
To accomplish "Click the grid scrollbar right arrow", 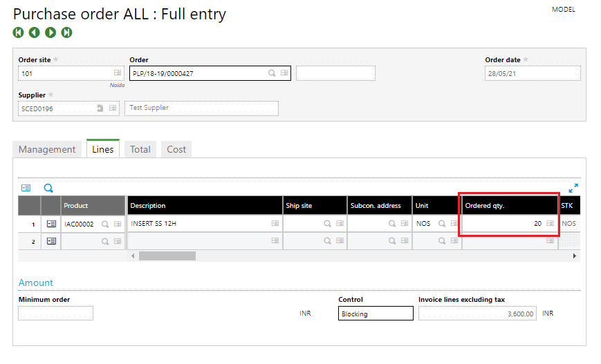I will [574, 256].
